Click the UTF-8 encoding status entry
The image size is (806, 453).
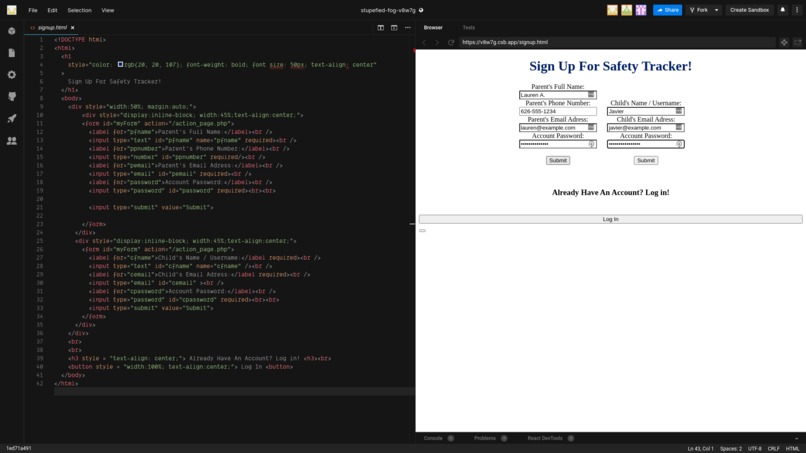[755, 449]
